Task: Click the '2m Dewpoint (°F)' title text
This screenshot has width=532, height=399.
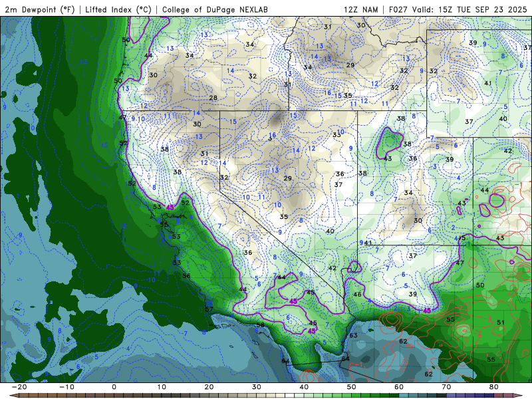Action: click(40, 9)
